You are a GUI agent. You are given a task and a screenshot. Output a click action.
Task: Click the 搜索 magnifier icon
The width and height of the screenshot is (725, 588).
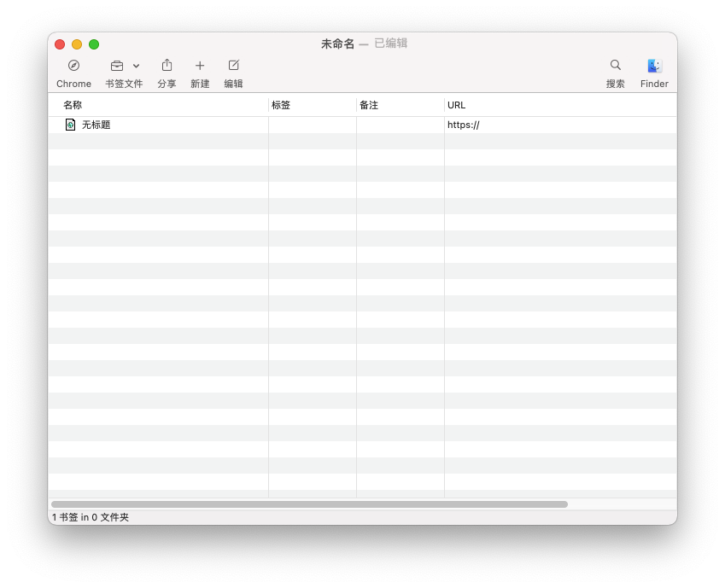coord(616,65)
